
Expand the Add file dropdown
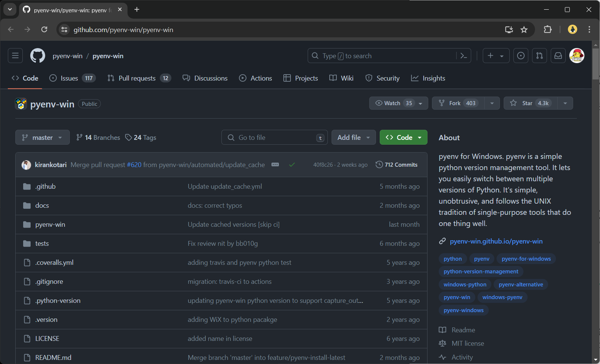click(x=354, y=137)
